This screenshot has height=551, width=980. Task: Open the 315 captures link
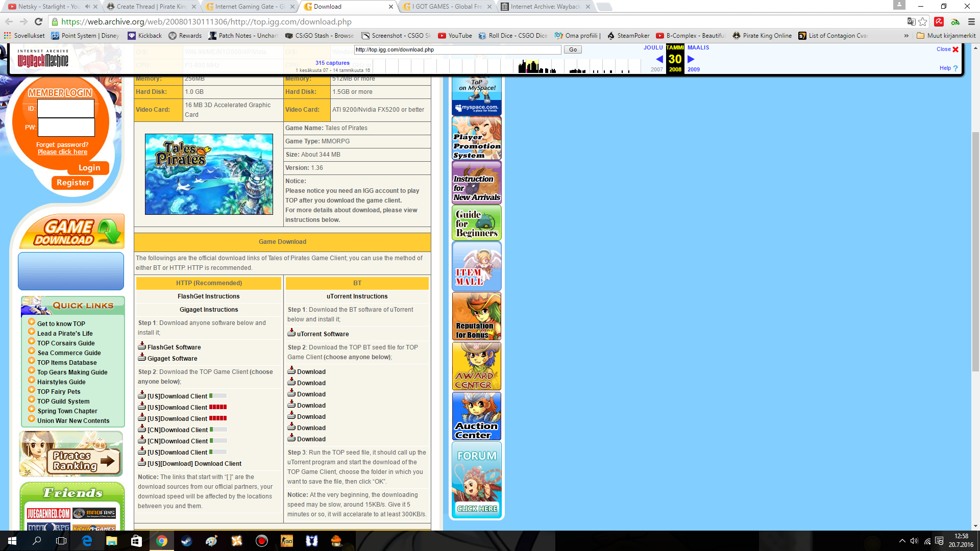click(332, 63)
